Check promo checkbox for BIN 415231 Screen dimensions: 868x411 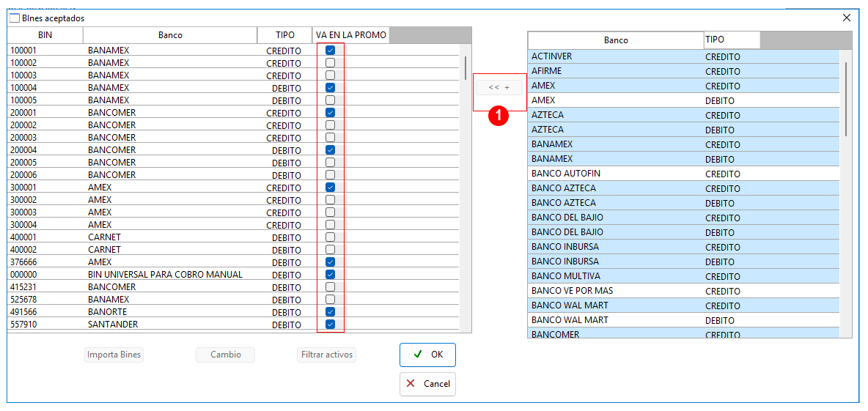pyautogui.click(x=331, y=286)
